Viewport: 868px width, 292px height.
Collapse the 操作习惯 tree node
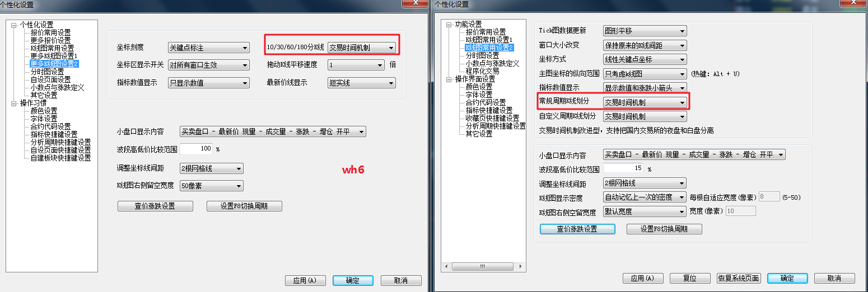coord(14,103)
